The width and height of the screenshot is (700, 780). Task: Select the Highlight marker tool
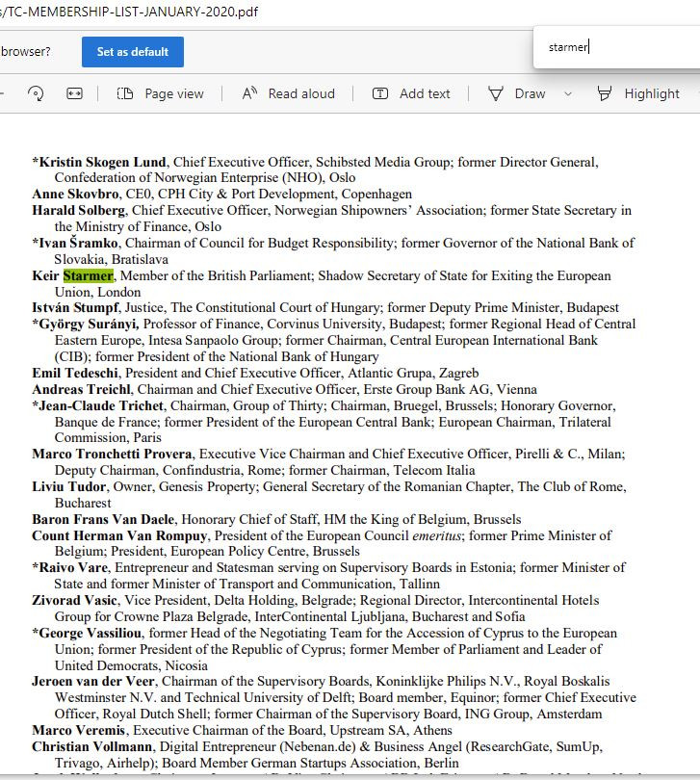click(x=638, y=93)
